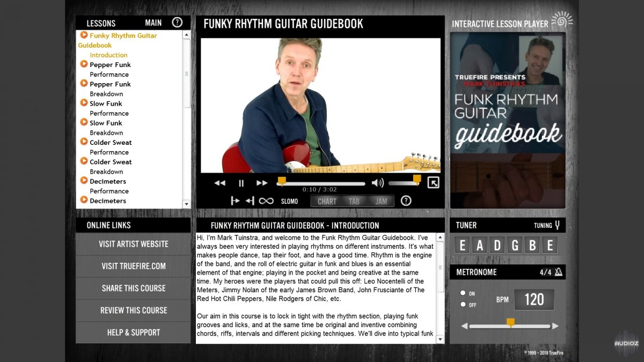Viewport: 644px width, 362px height.
Task: Click BPM value field showing 120
Action: 534,299
